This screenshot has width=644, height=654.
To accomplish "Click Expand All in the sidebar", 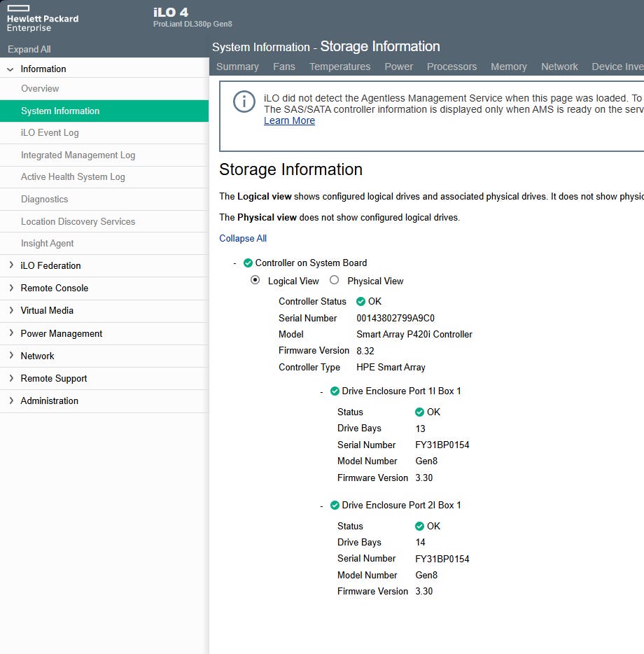I will 29,50.
